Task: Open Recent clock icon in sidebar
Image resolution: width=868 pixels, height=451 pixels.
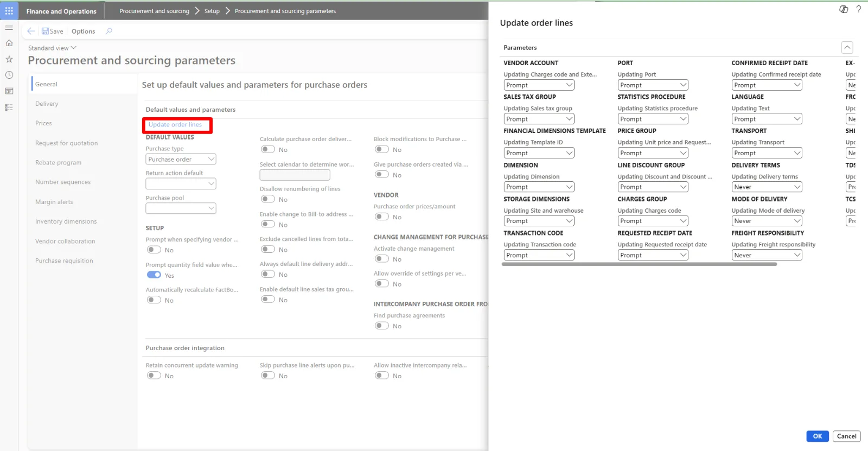Action: point(9,75)
